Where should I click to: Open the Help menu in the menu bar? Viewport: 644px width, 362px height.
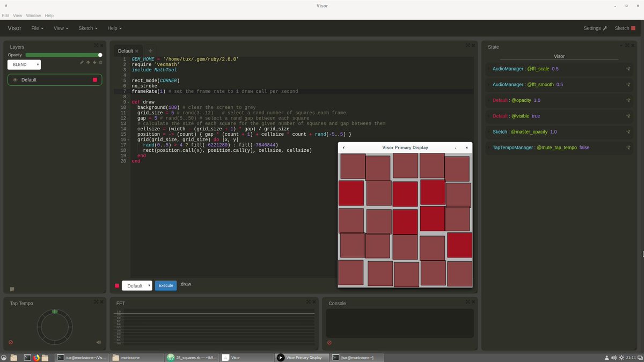tap(49, 16)
